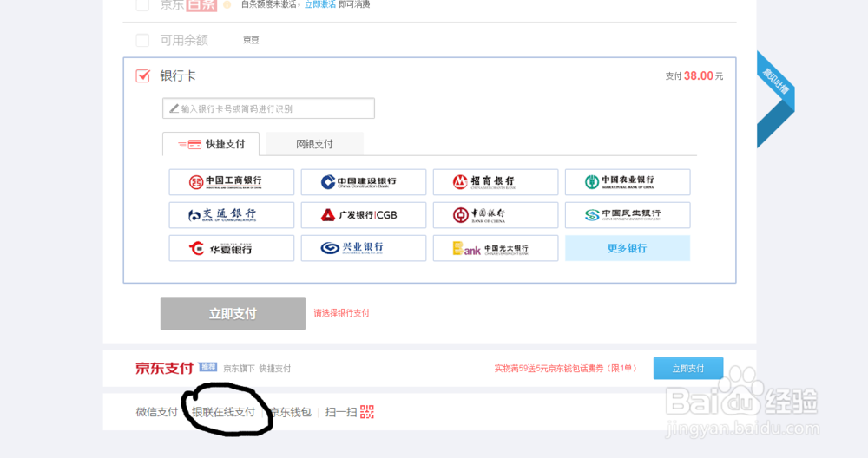
Task: Click the gray 立即支付 button
Action: (x=233, y=314)
